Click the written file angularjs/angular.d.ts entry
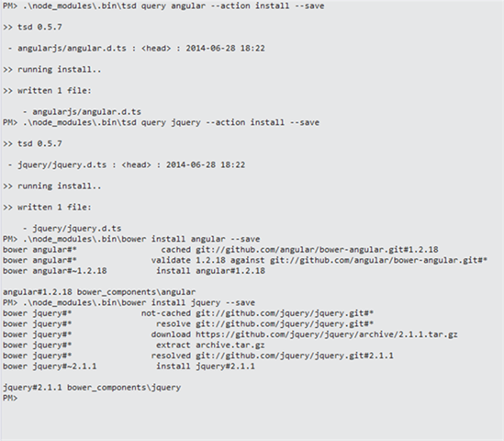The height and width of the screenshot is (441, 504). 82,112
